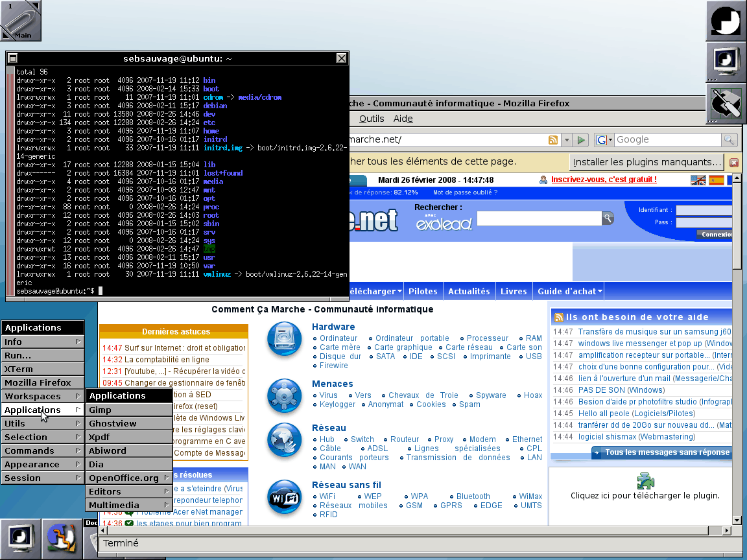This screenshot has width=747, height=560.
Task: Open the Outils menu in Firefox
Action: [372, 119]
